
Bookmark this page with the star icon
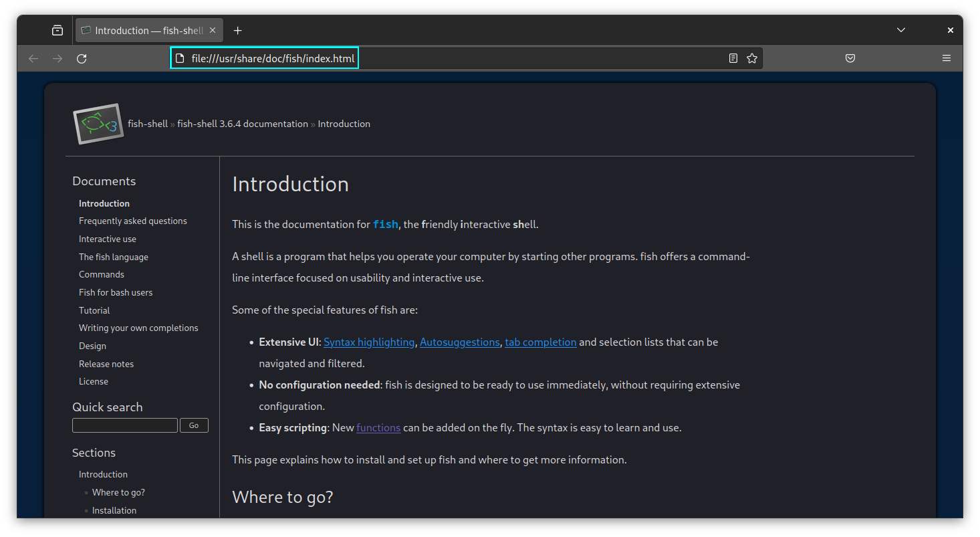(752, 59)
